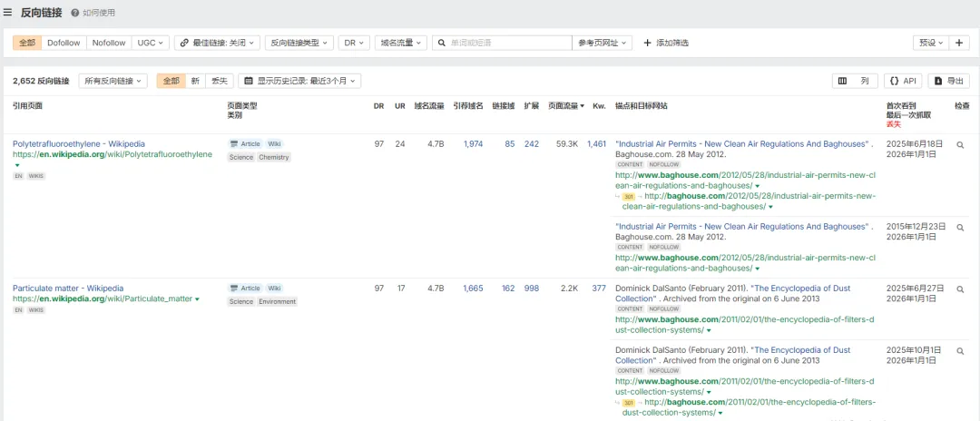Click the search input 单词或短语
This screenshot has height=421, width=980.
508,43
